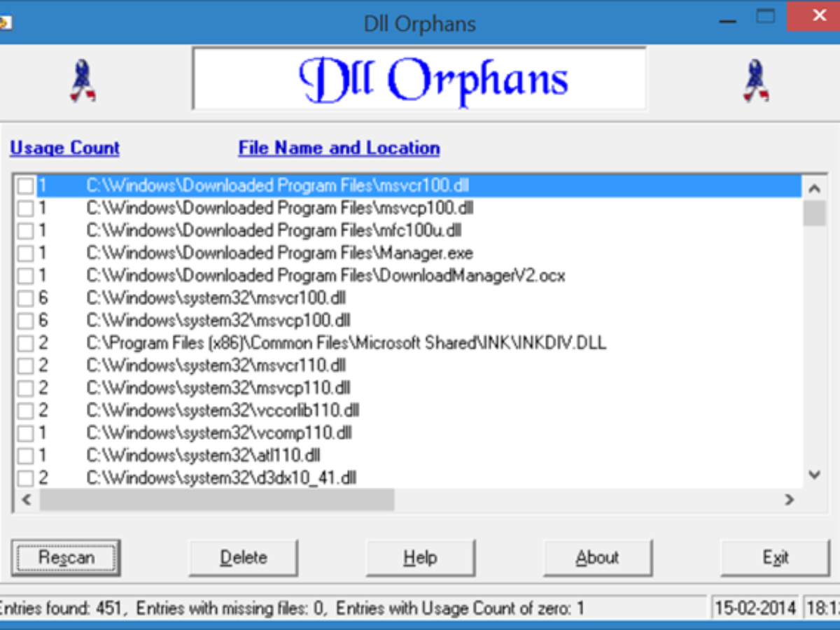Click the horizontal scroll left arrow

(27, 500)
